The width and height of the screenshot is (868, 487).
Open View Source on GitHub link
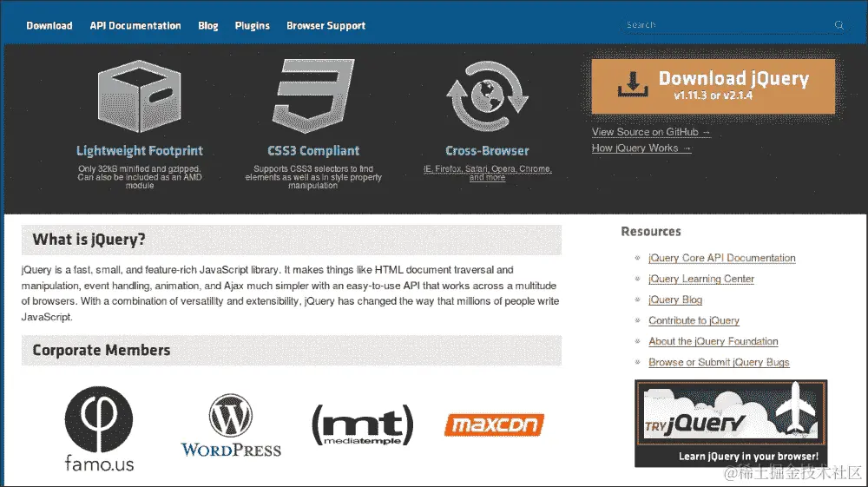pyautogui.click(x=651, y=132)
